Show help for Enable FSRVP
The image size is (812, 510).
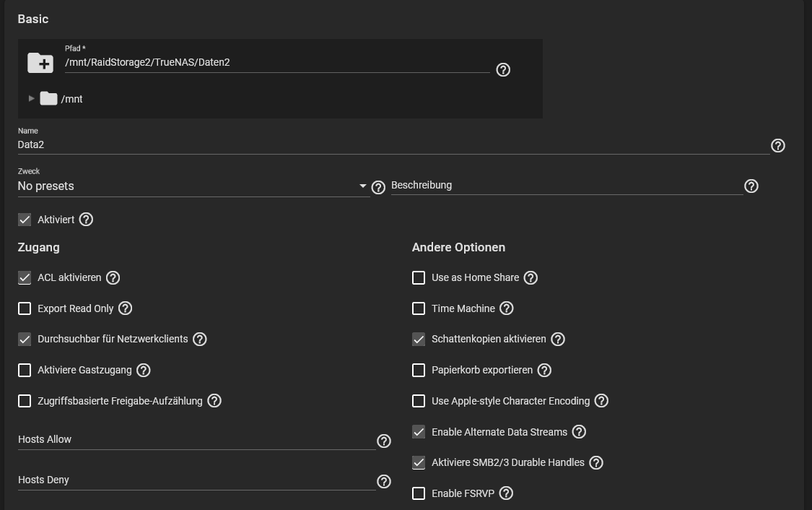(506, 493)
